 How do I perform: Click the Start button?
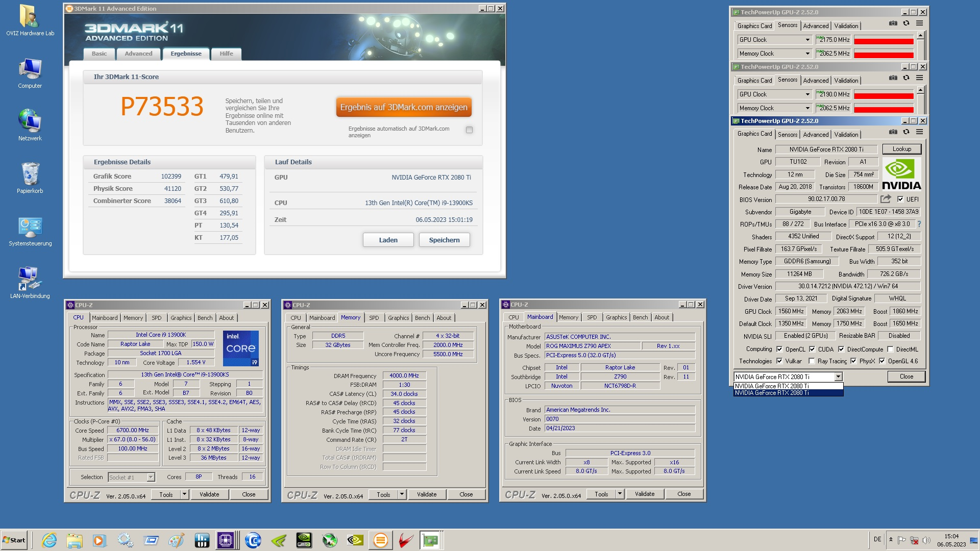tap(14, 540)
